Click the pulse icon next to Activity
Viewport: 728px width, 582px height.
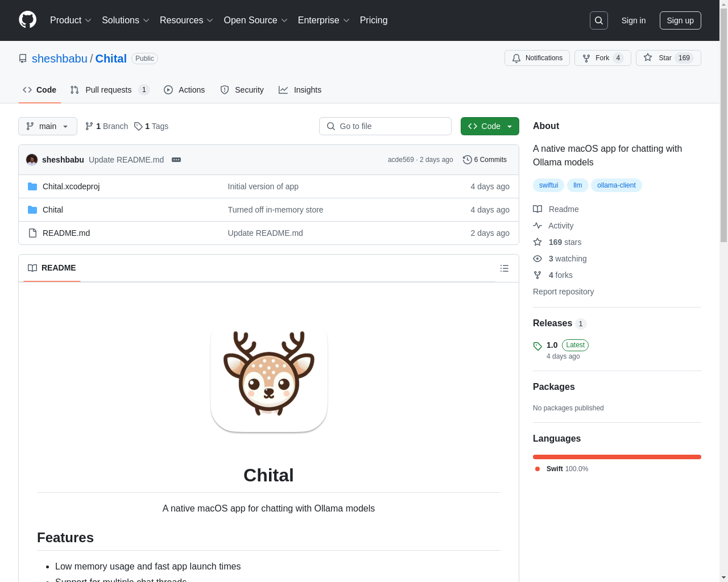coord(537,226)
